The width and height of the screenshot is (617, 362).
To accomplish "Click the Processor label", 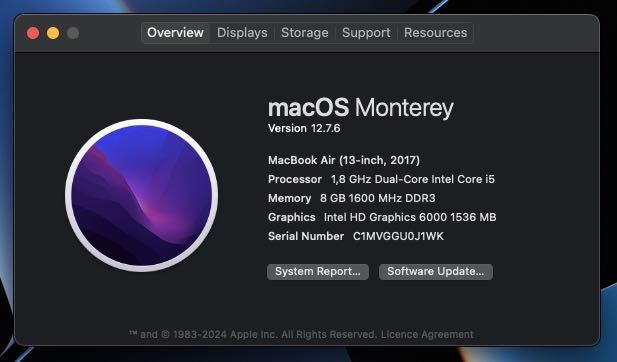I will point(295,179).
